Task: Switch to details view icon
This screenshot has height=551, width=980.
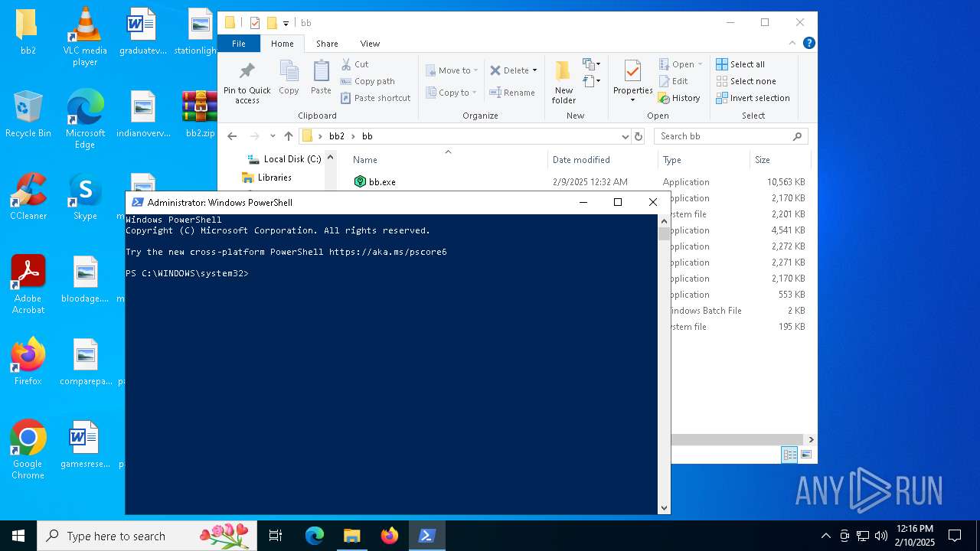Action: 789,455
